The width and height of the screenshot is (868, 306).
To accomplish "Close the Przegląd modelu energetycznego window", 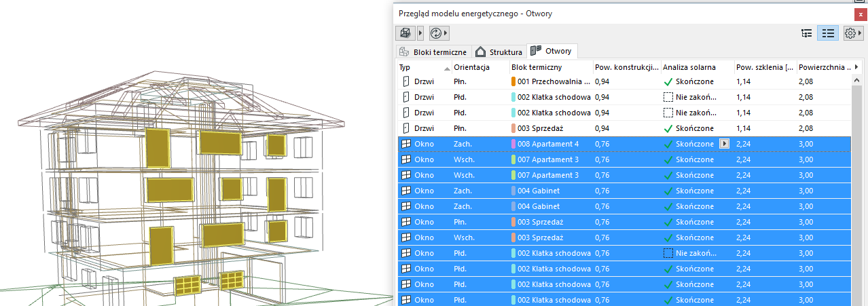I will [859, 13].
